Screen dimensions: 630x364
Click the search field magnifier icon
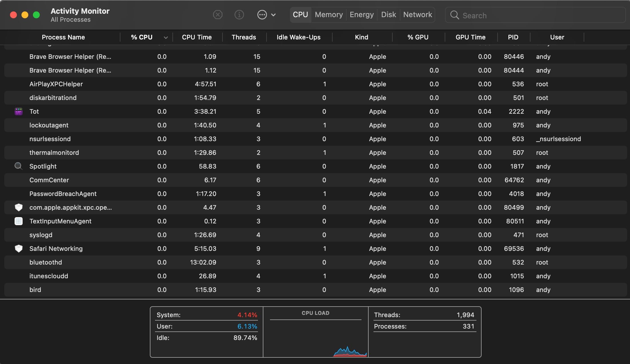pyautogui.click(x=454, y=15)
